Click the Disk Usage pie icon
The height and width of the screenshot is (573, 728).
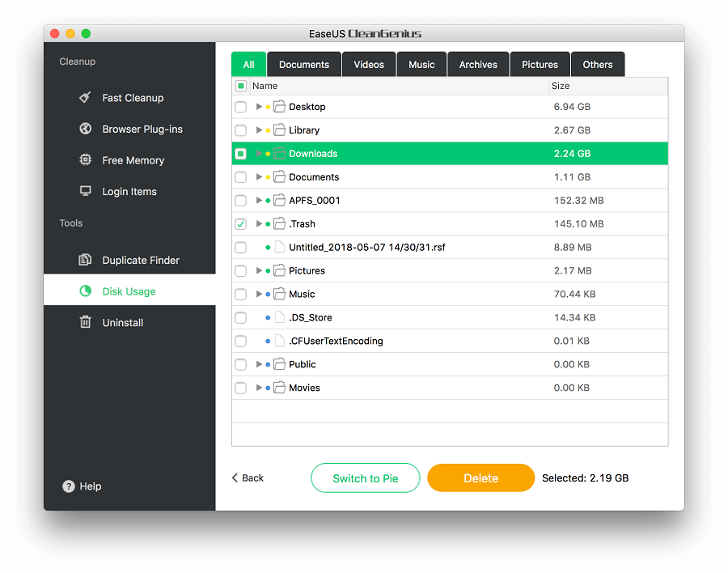point(85,291)
